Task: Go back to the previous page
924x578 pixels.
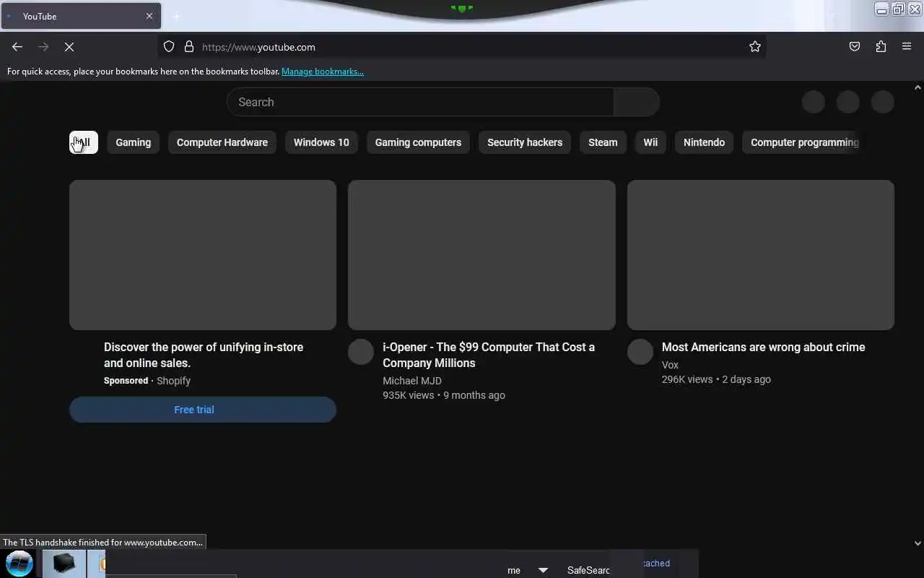Action: pyautogui.click(x=17, y=47)
